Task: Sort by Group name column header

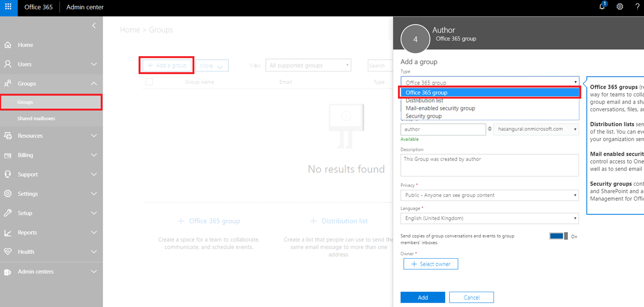Action: pos(199,82)
